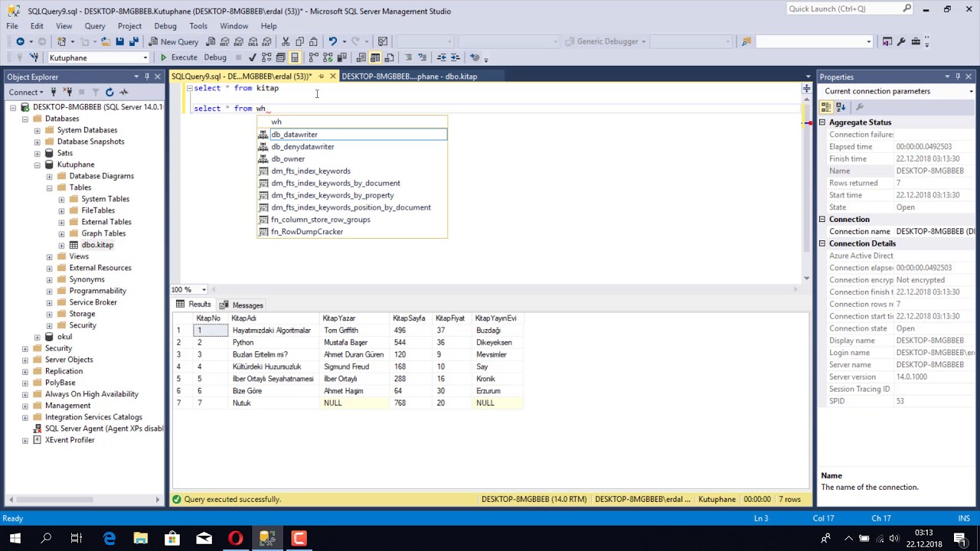Click the Toolbox icon in top toolbar
This screenshot has height=551, width=980.
915,41
